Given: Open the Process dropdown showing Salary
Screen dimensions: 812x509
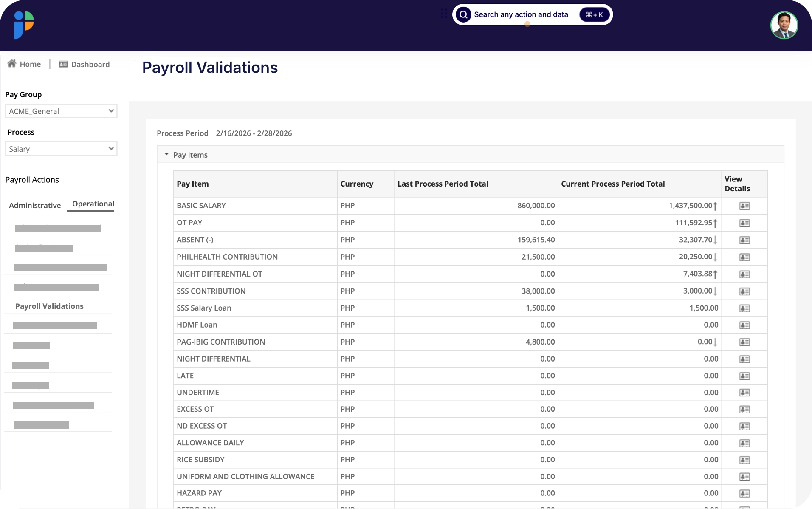Looking at the screenshot, I should (x=61, y=149).
